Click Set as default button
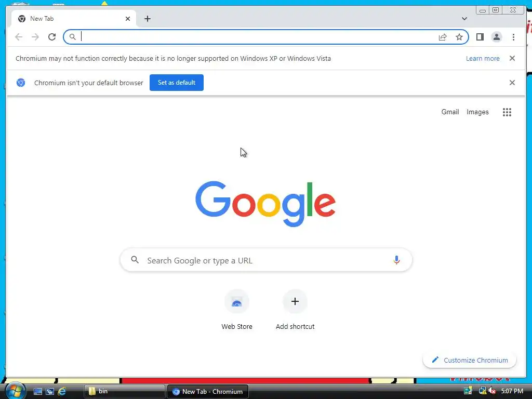The width and height of the screenshot is (532, 399). (x=177, y=83)
